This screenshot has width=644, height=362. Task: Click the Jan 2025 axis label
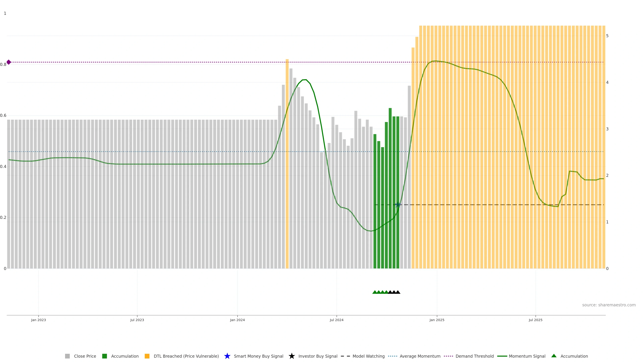tap(437, 320)
